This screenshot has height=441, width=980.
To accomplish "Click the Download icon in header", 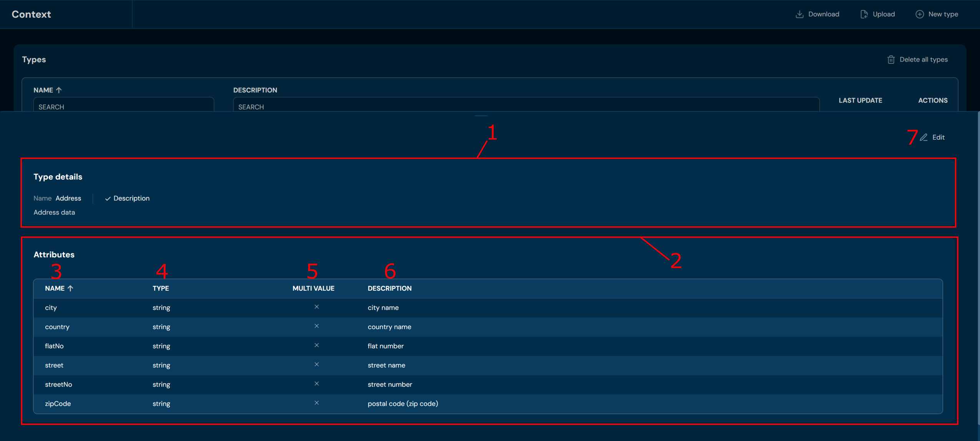I will (x=799, y=14).
